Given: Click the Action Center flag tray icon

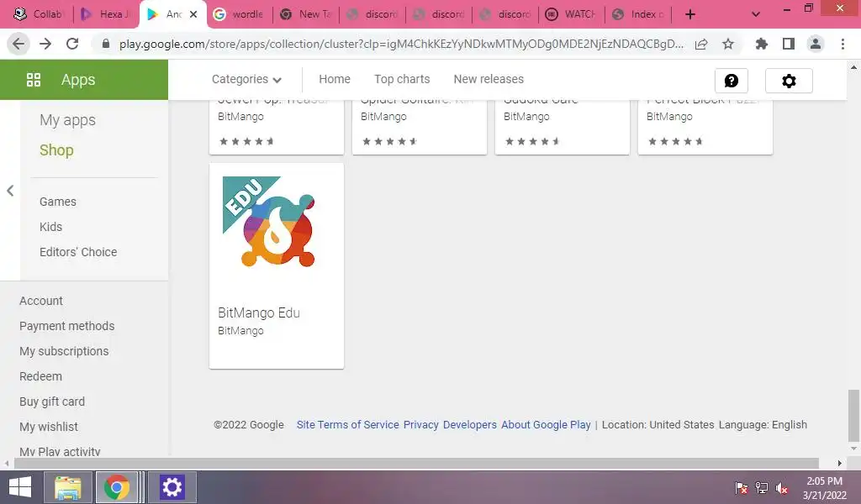Looking at the screenshot, I should click(742, 487).
